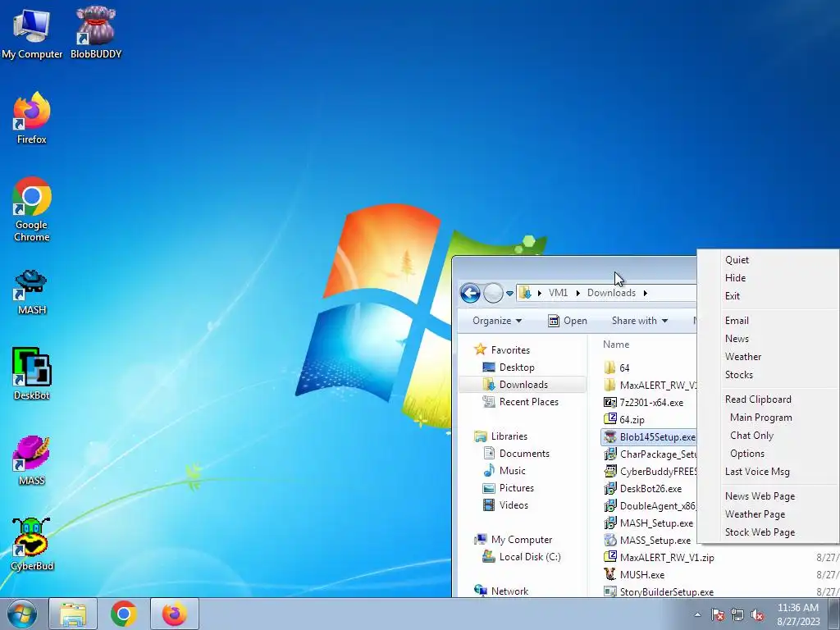Screen dimensions: 840x630
Task: Select Favorites in the navigation pane
Action: (510, 349)
